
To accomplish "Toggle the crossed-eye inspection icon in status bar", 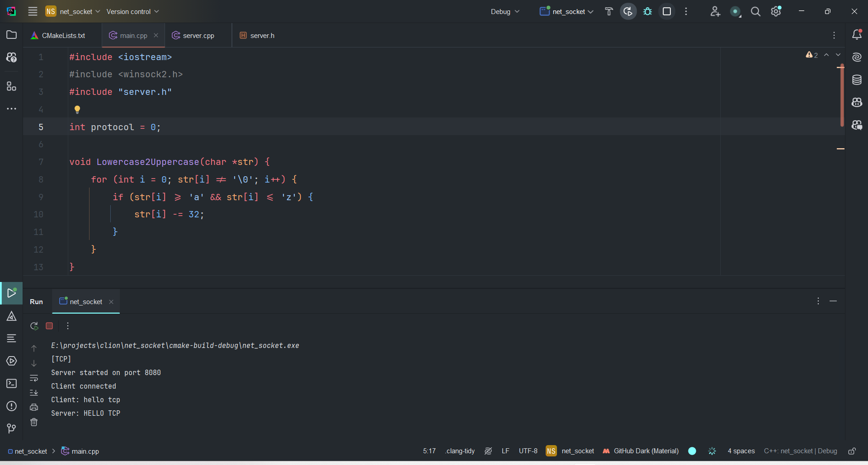I will click(488, 451).
